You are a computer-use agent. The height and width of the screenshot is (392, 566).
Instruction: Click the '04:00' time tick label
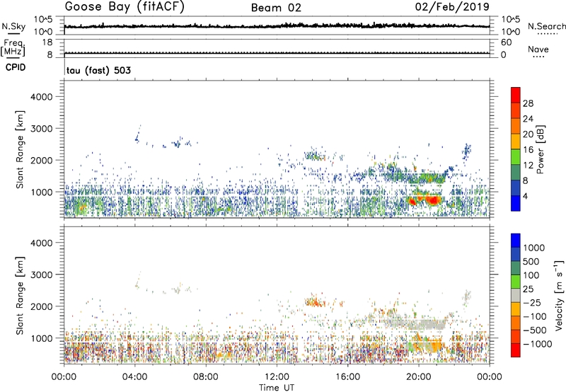tap(134, 377)
